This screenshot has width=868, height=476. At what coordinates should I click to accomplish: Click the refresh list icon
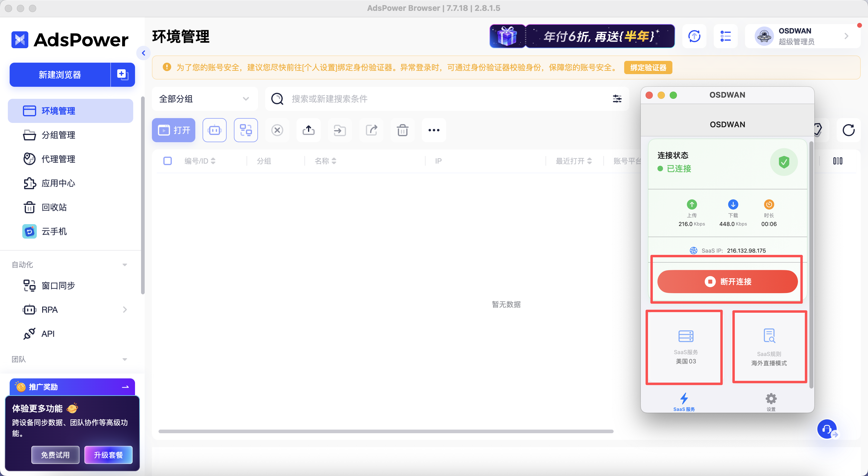[848, 130]
